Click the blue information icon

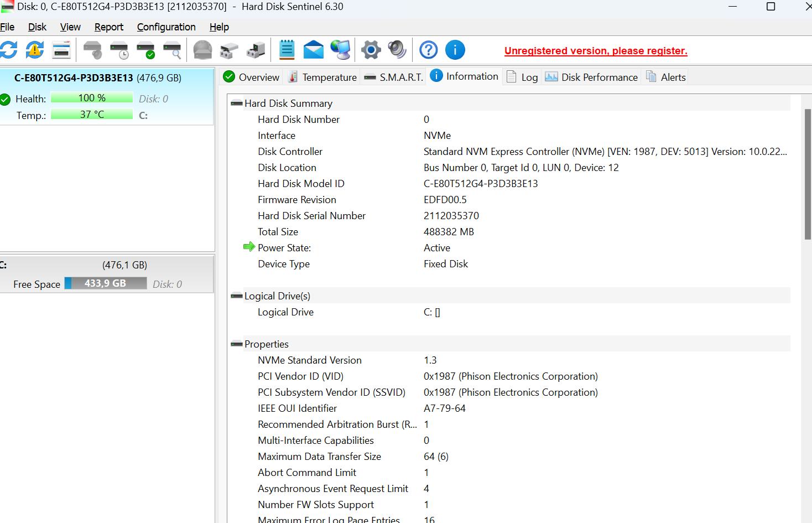455,50
